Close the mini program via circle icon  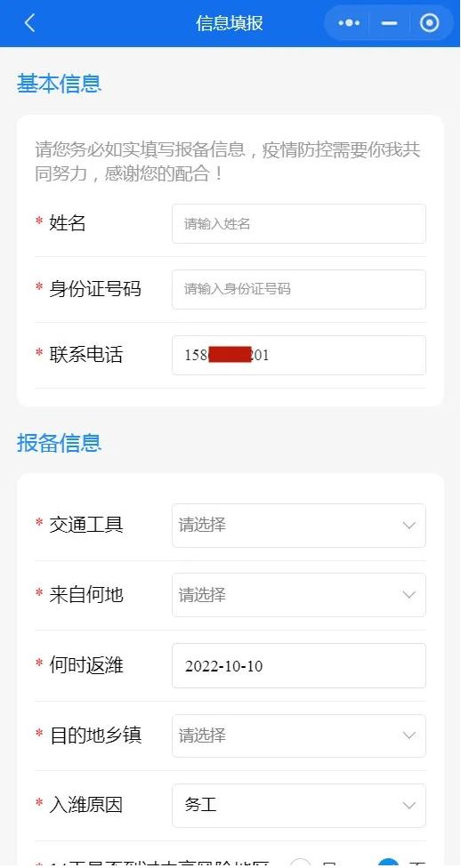[x=430, y=23]
